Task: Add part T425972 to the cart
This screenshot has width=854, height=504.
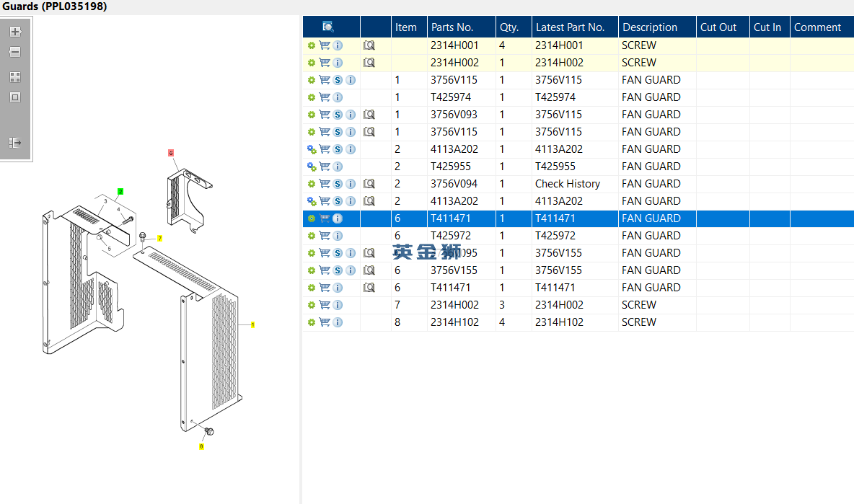Action: (x=325, y=236)
